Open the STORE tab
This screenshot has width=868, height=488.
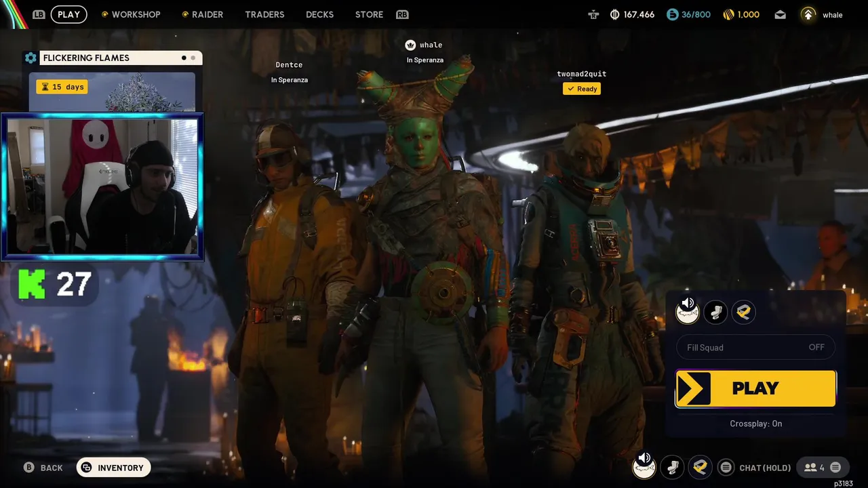[x=369, y=14]
